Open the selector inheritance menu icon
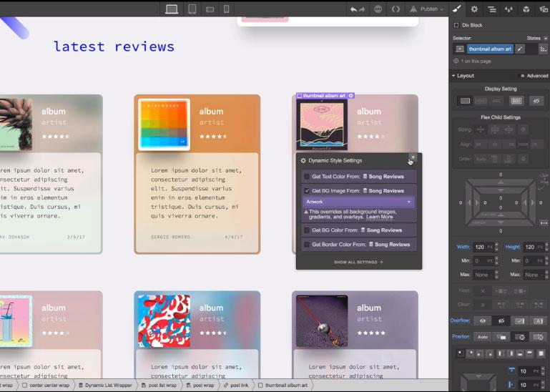 click(x=543, y=49)
